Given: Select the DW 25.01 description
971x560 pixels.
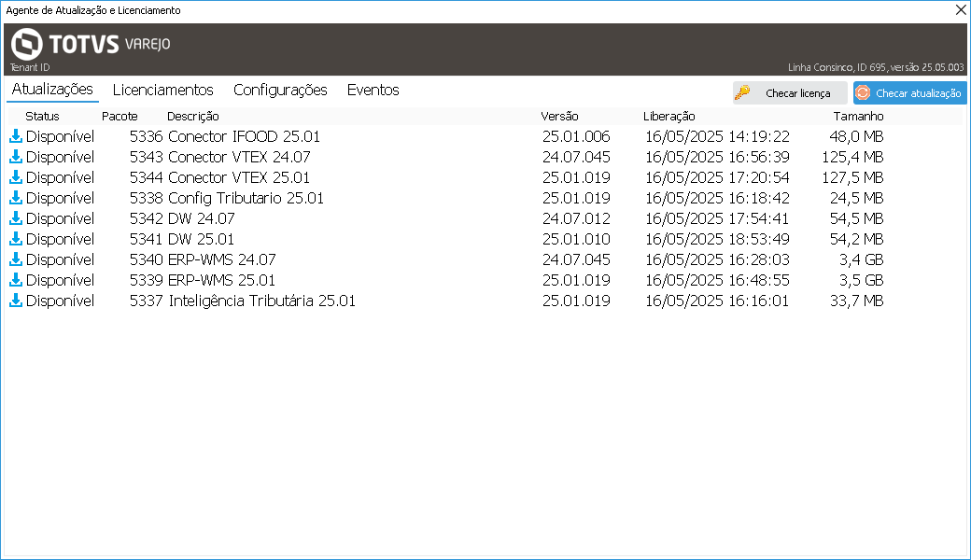Looking at the screenshot, I should [x=201, y=239].
